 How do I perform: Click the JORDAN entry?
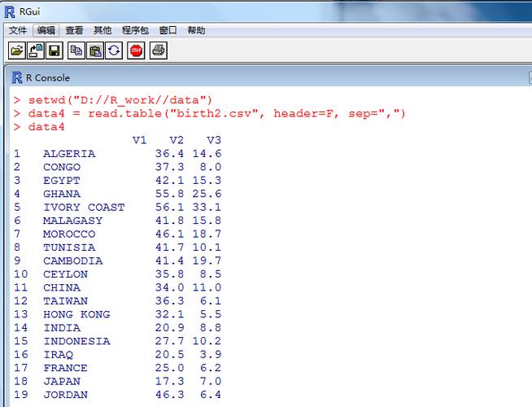[65, 395]
